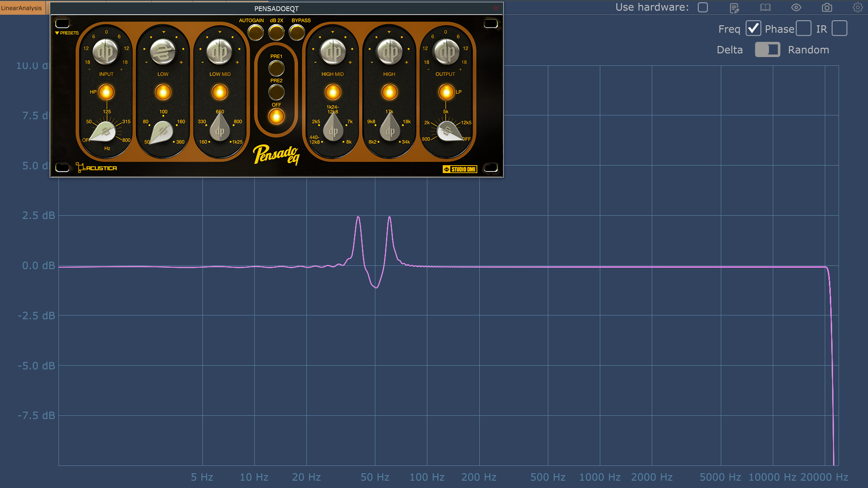Open the PRESETS dropdown in the plugin
The image size is (868, 488).
tap(67, 33)
